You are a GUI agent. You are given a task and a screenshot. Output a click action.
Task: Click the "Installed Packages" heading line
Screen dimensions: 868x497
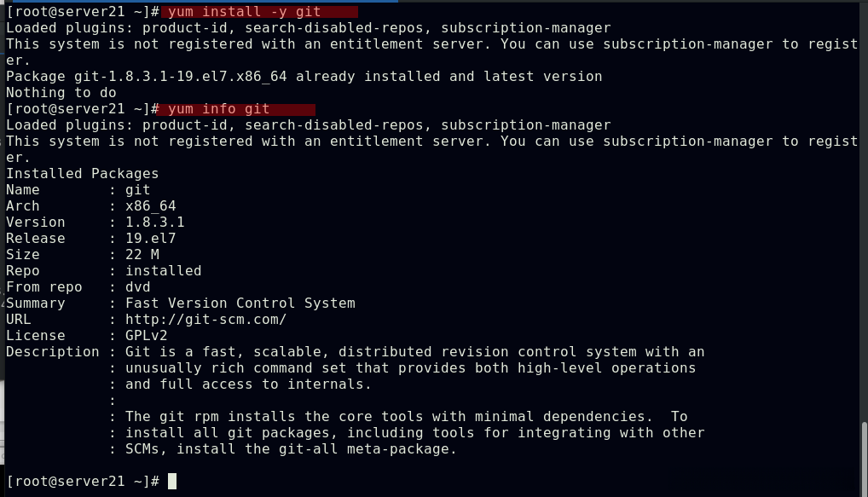[x=82, y=174]
